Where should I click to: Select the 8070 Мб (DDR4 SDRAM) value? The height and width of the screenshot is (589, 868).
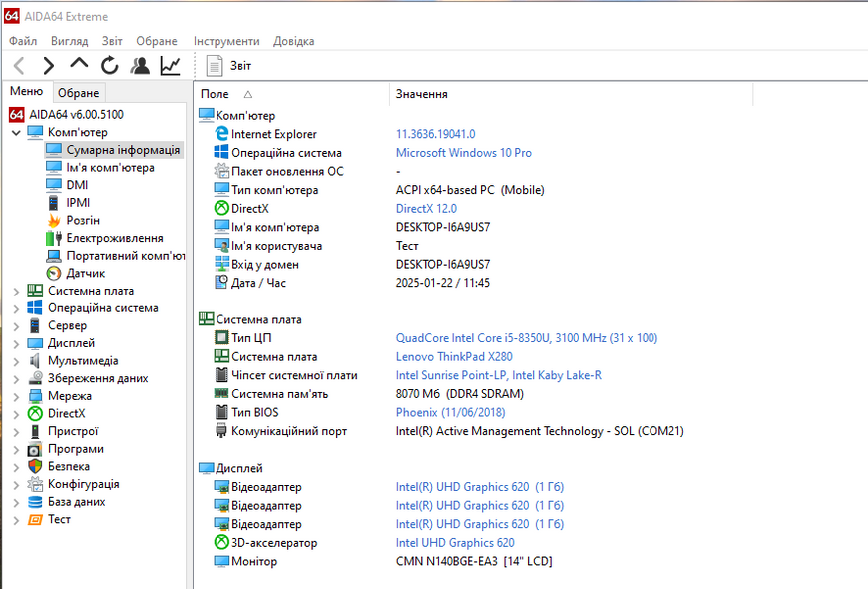pos(460,394)
